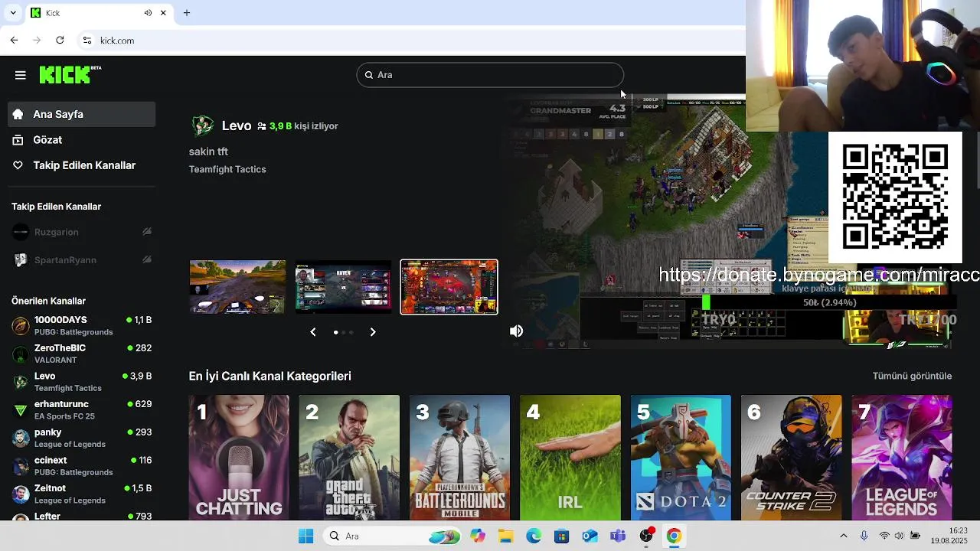Click the Ara search field
The image size is (980, 551).
click(x=490, y=75)
